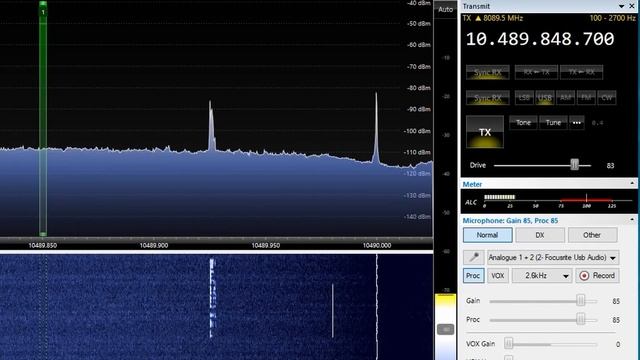Screen dimensions: 640x360
Task: Click the TX transmit button
Action: pos(484,132)
